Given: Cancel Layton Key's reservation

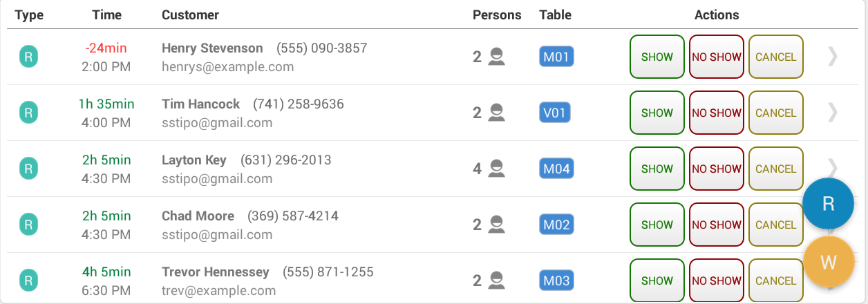Looking at the screenshot, I should (776, 169).
